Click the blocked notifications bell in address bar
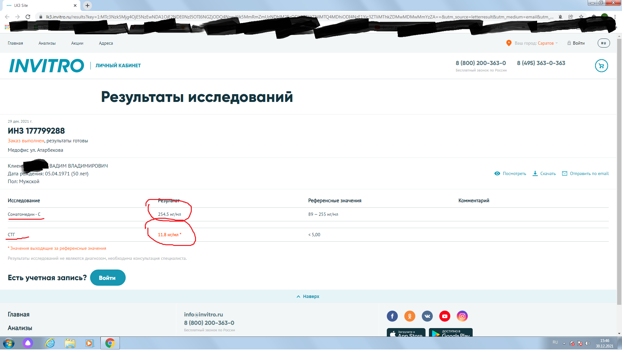This screenshot has width=622, height=364. click(x=560, y=17)
